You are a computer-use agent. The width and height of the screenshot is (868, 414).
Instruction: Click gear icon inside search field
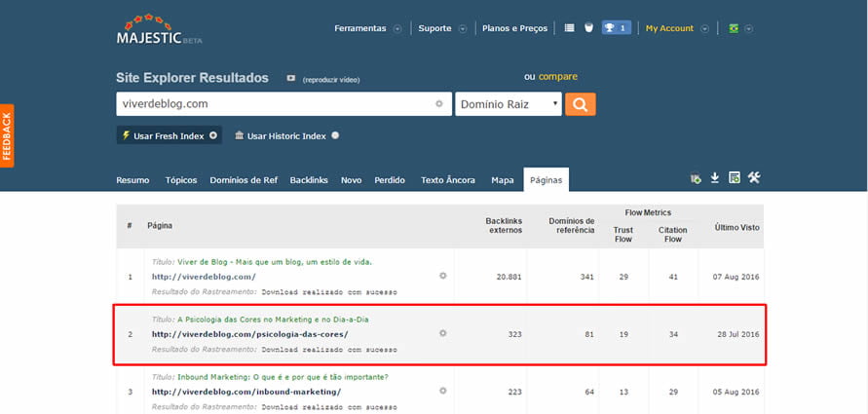[x=439, y=103]
